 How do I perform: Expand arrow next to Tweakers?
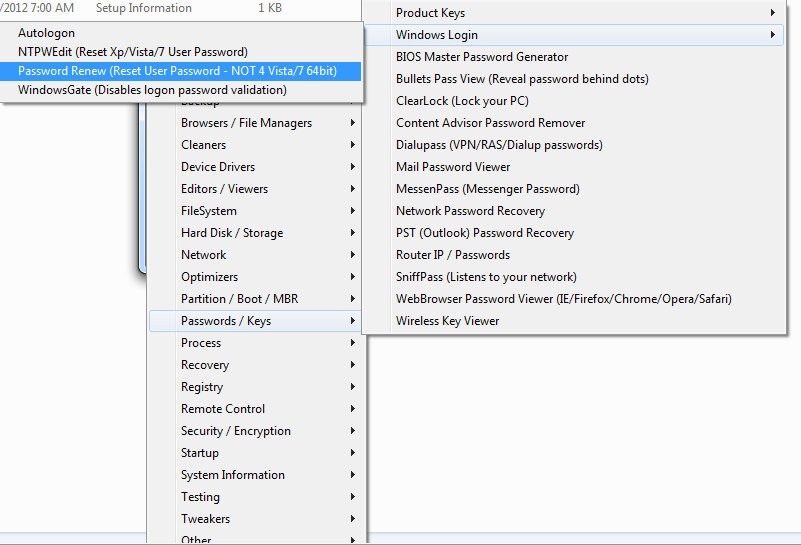click(352, 518)
